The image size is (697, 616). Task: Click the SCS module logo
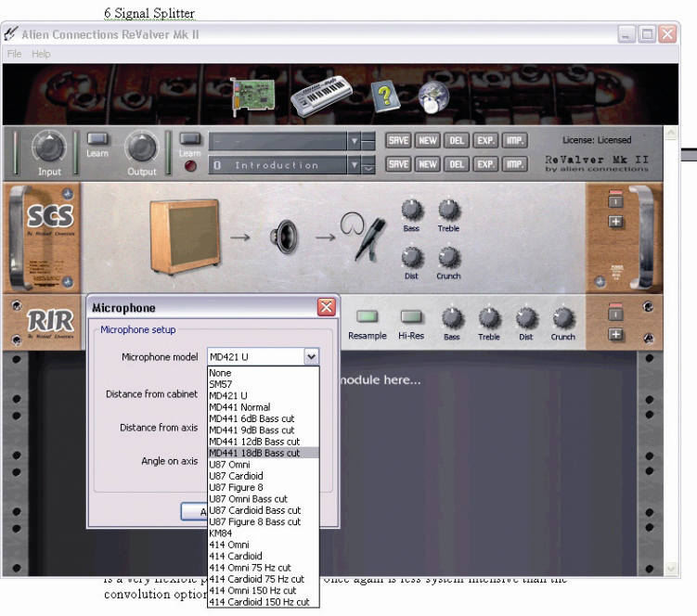tap(50, 216)
